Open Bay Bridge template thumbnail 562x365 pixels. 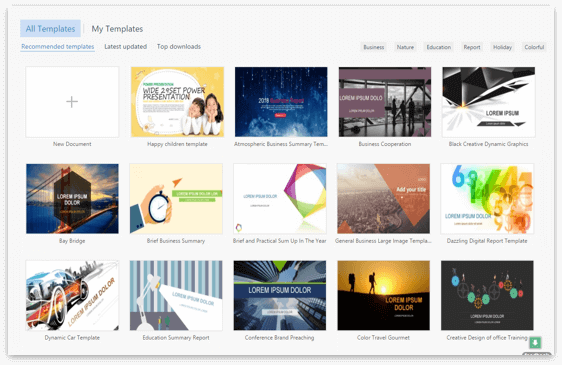(x=72, y=199)
